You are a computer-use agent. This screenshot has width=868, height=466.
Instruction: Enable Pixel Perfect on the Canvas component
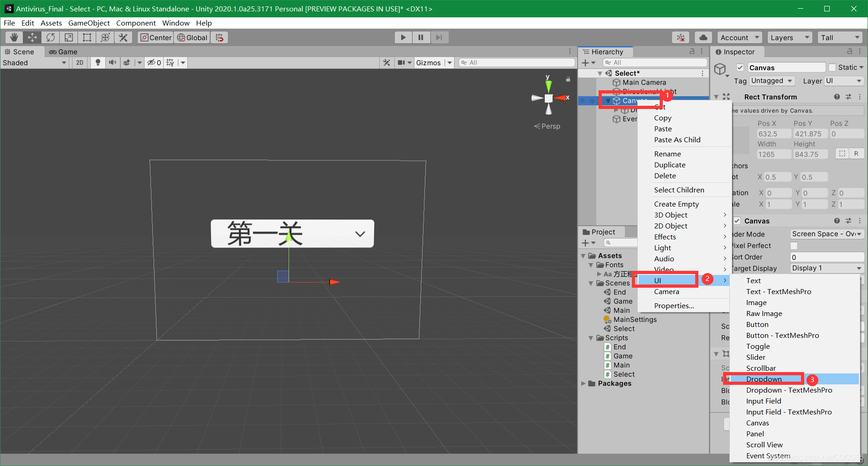(x=794, y=245)
